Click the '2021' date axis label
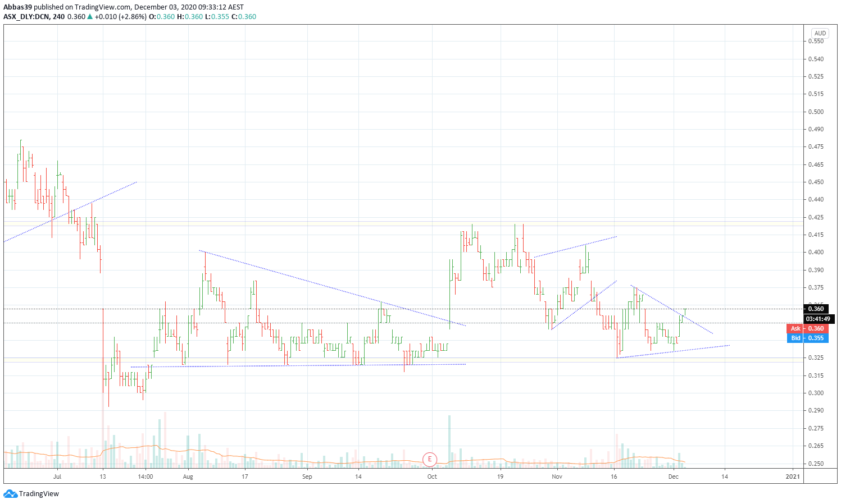The width and height of the screenshot is (841, 504). click(793, 476)
